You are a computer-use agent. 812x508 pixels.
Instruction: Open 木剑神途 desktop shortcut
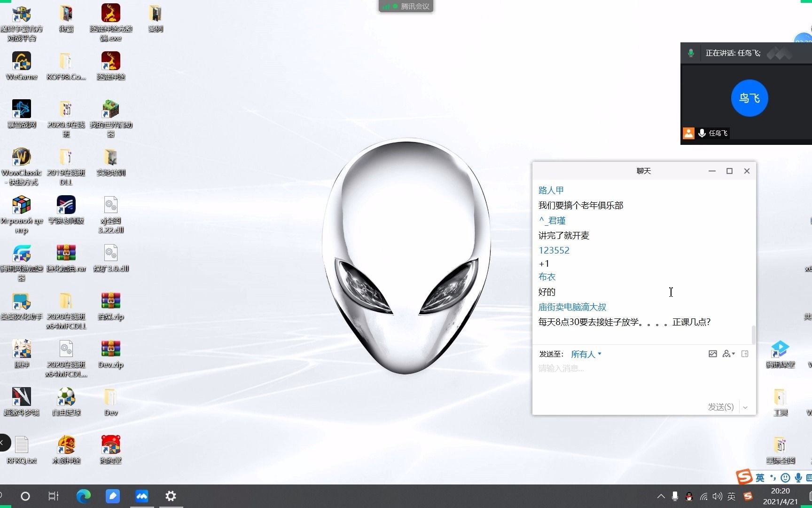[x=66, y=450]
